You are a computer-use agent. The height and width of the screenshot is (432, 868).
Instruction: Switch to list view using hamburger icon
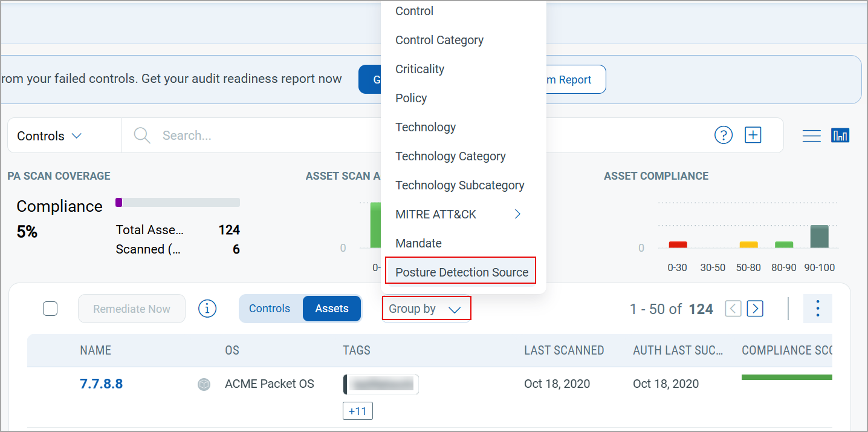tap(812, 136)
